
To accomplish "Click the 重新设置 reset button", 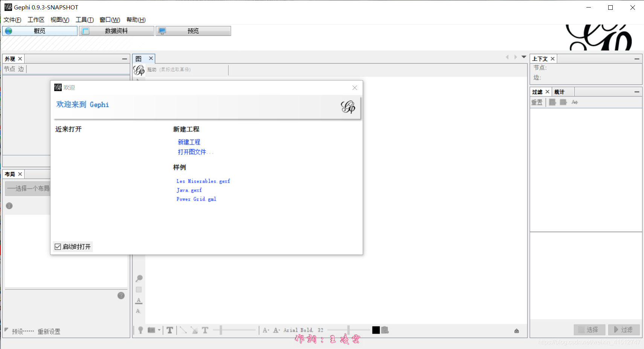I will pyautogui.click(x=49, y=331).
